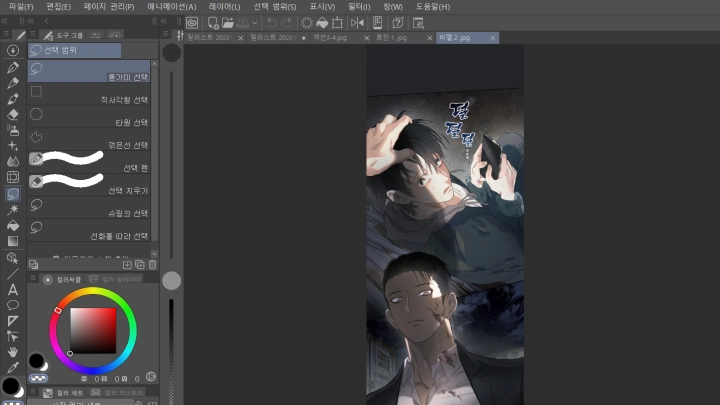This screenshot has width=720, height=405.
Task: Select the Ruler tool
Action: click(x=13, y=321)
